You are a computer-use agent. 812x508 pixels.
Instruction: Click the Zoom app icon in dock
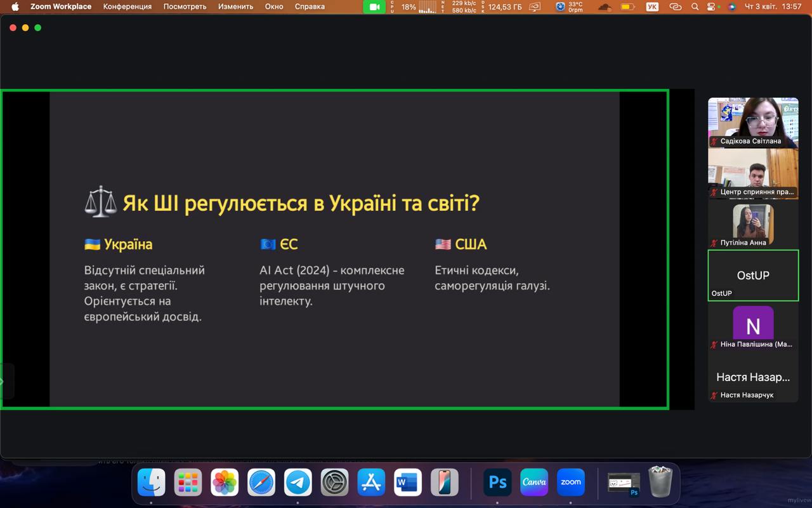571,483
